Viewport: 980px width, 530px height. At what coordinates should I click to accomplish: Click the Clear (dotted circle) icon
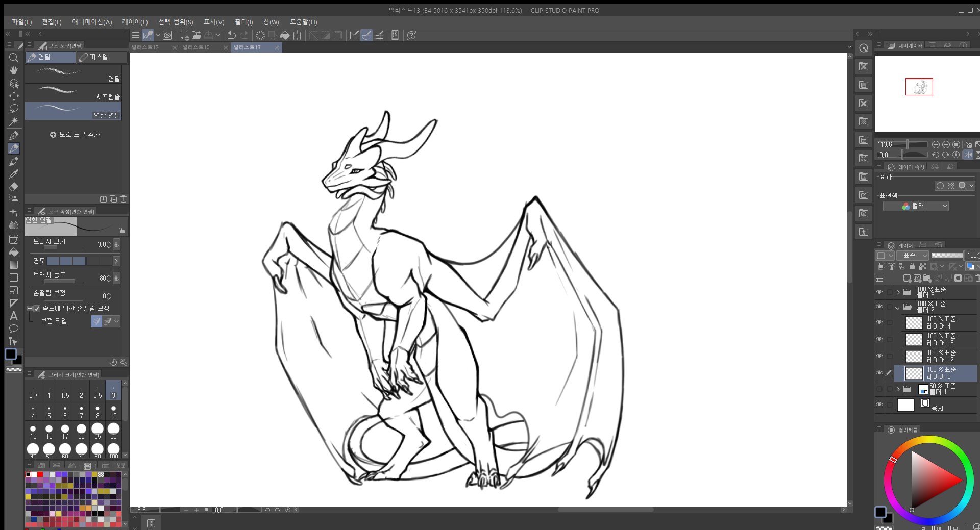point(260,35)
